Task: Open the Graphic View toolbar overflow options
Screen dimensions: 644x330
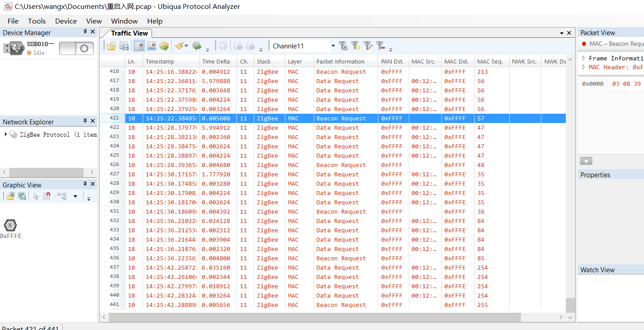Action: tap(89, 198)
